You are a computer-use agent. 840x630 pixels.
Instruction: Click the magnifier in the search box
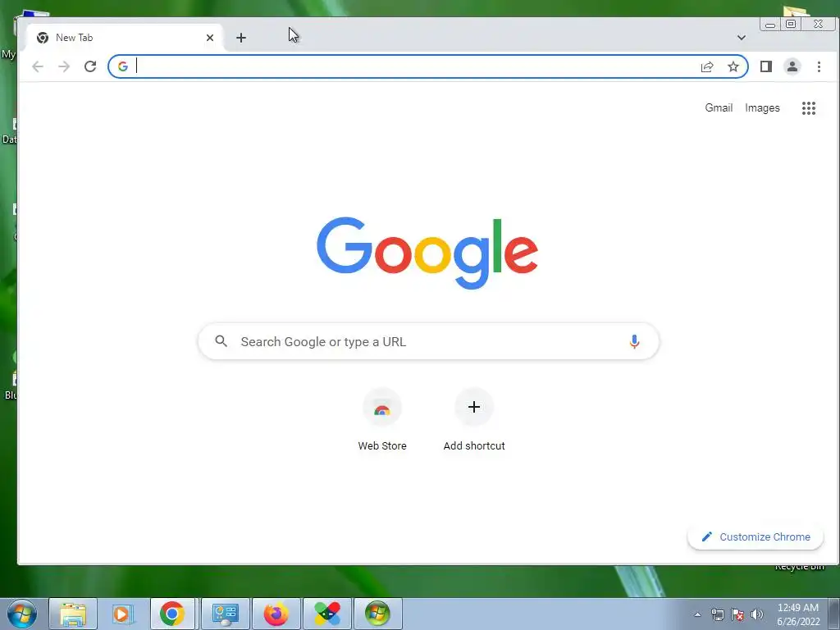(221, 341)
